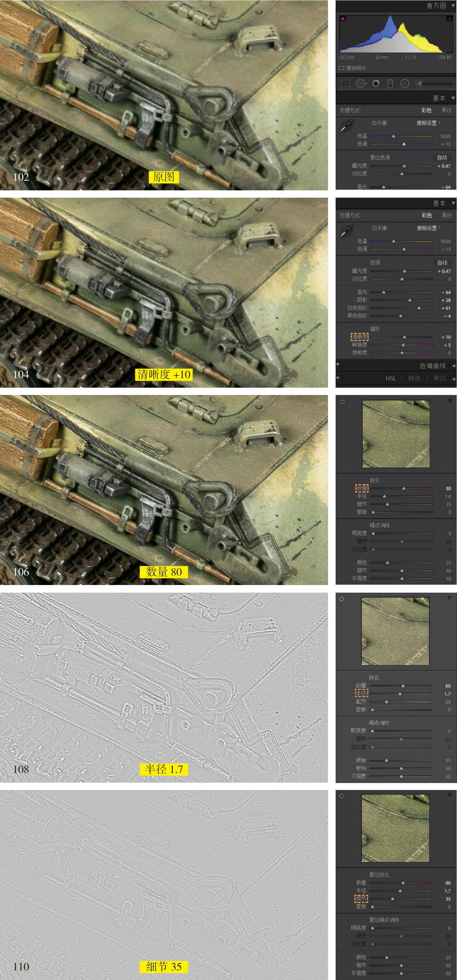
Task: Click the 数量 value 80 in the 半径 1.0 panel
Action: point(448,489)
